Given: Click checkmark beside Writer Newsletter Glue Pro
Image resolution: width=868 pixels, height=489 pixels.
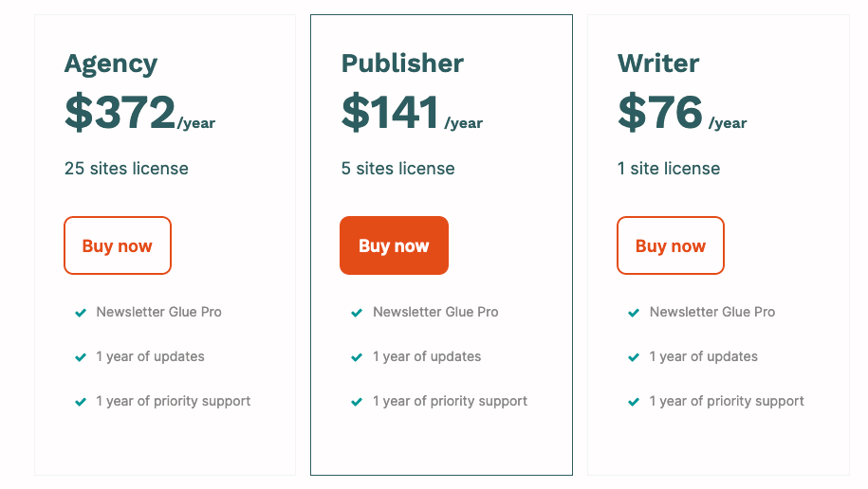Looking at the screenshot, I should pyautogui.click(x=634, y=313).
